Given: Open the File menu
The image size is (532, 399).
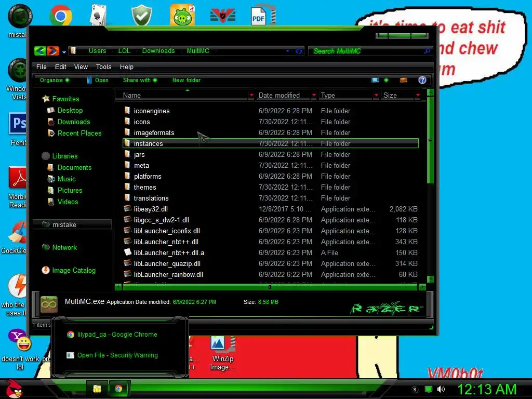Looking at the screenshot, I should coord(42,67).
